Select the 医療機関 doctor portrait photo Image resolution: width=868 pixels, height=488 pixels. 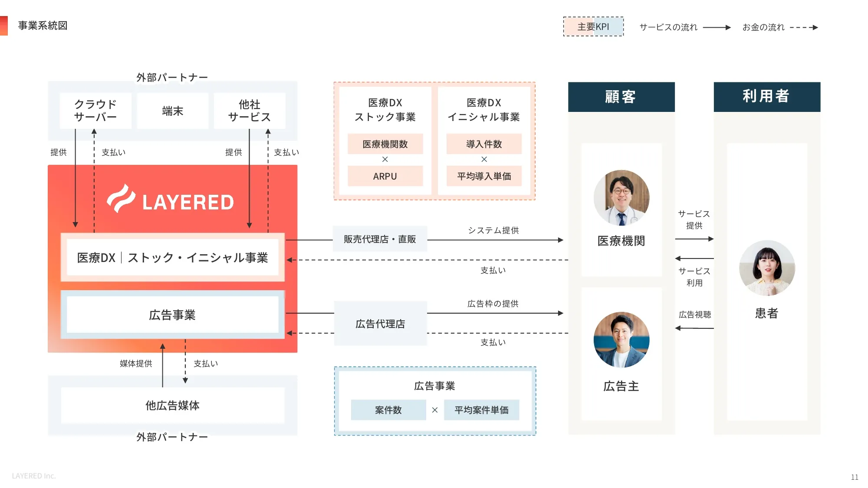tap(621, 198)
